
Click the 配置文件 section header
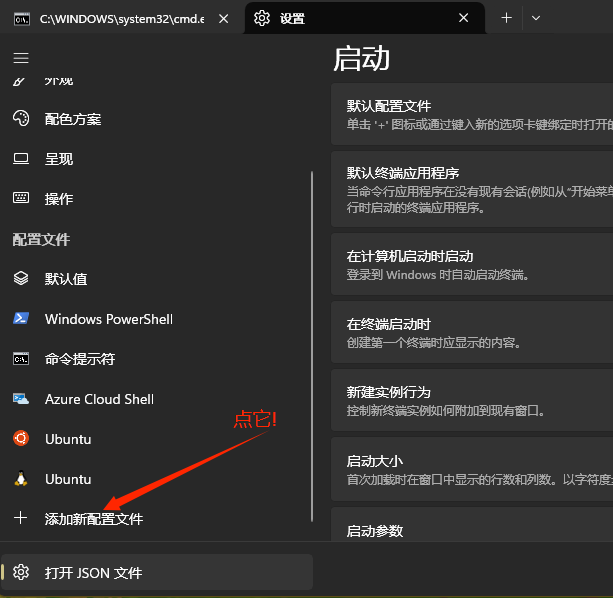coord(41,239)
